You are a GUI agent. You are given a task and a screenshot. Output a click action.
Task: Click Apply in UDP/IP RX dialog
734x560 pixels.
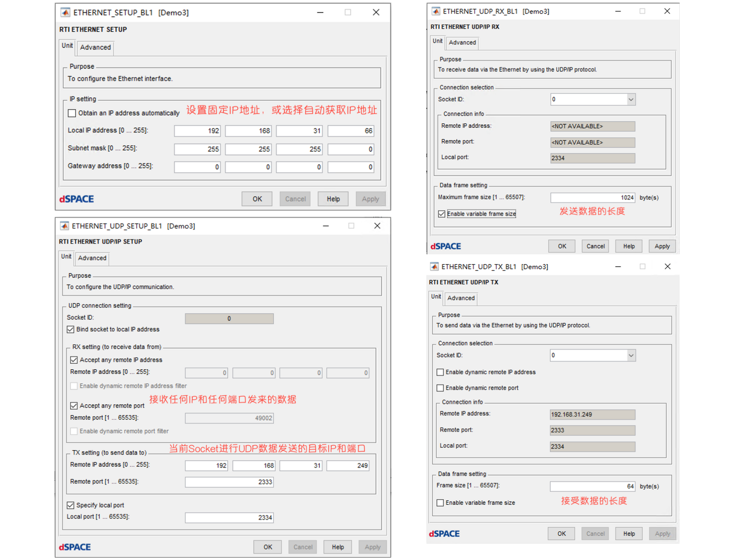click(662, 246)
